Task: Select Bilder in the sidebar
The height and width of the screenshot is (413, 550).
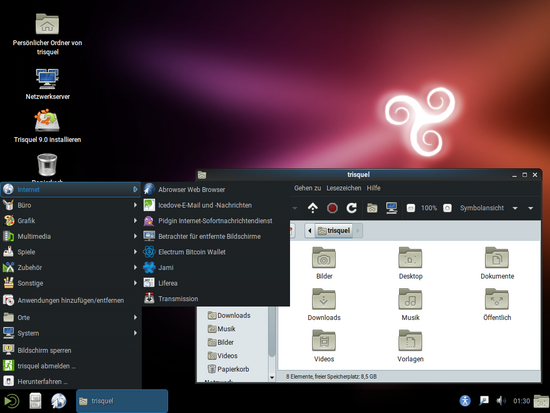Action: [x=221, y=342]
